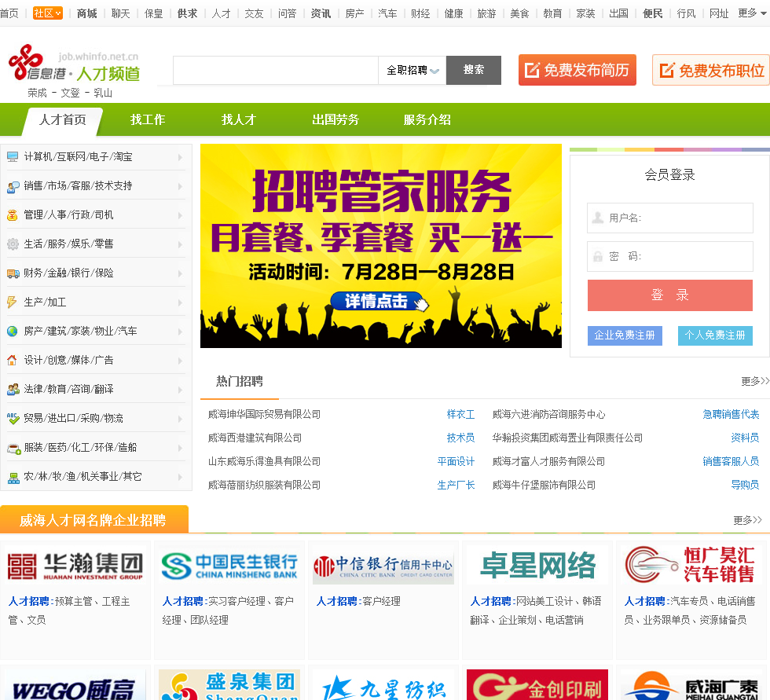This screenshot has height=700, width=770.
Task: Click the 华瀚集团 company logo
Action: coord(75,566)
